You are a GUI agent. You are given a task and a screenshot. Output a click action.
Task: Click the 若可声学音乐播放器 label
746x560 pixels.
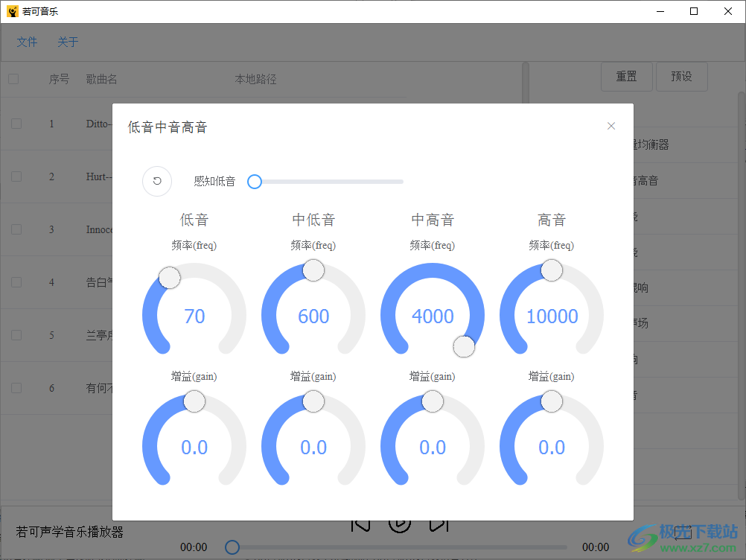point(69,532)
